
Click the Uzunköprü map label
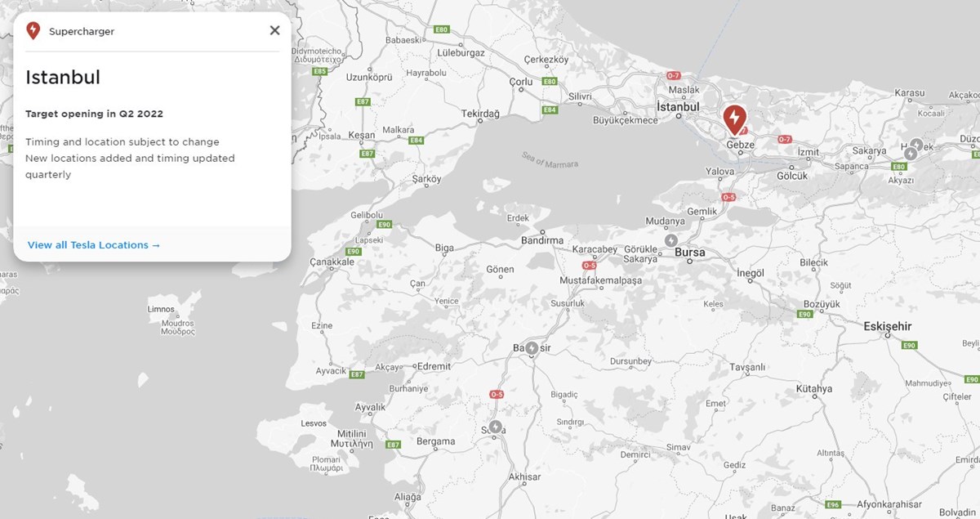click(x=370, y=77)
